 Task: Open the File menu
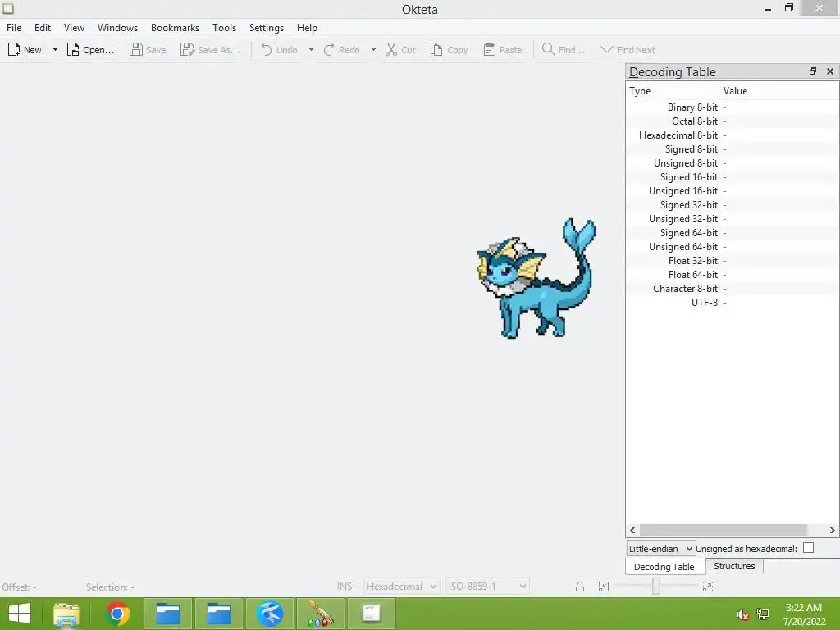[14, 28]
